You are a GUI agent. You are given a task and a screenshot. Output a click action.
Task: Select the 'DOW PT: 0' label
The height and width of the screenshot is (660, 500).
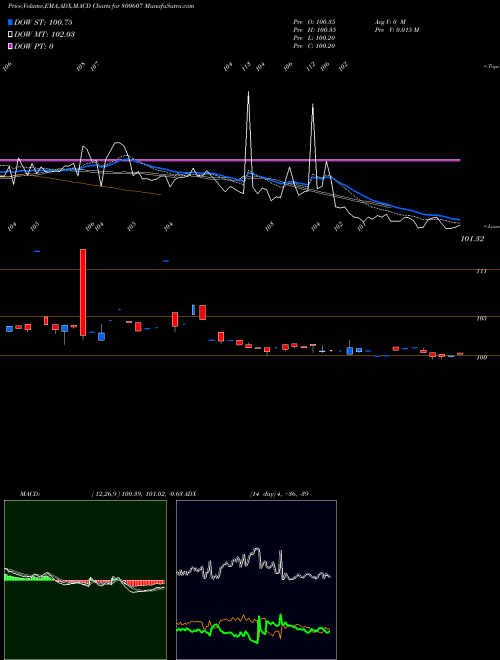33,46
